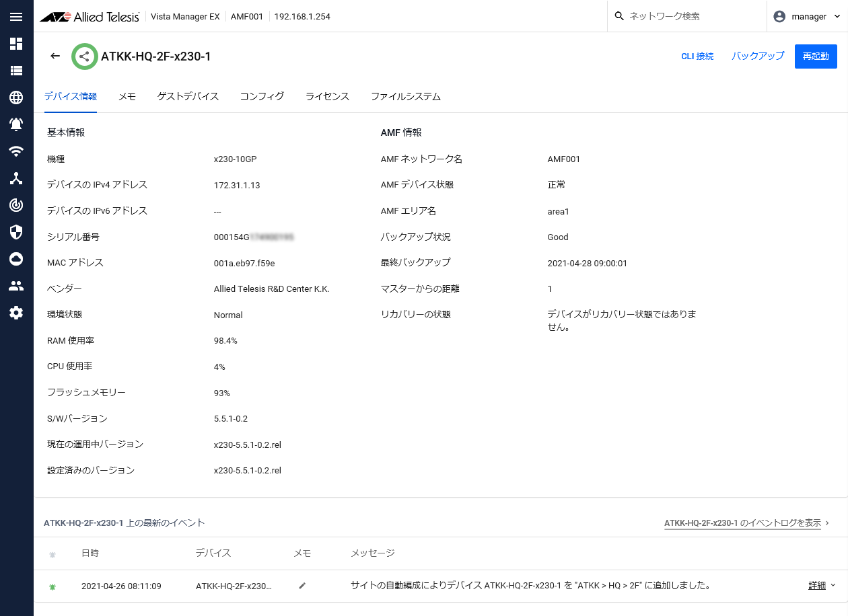View the ATKK-HQ-2F-x230-1 event log link
848x616 pixels.
(742, 523)
